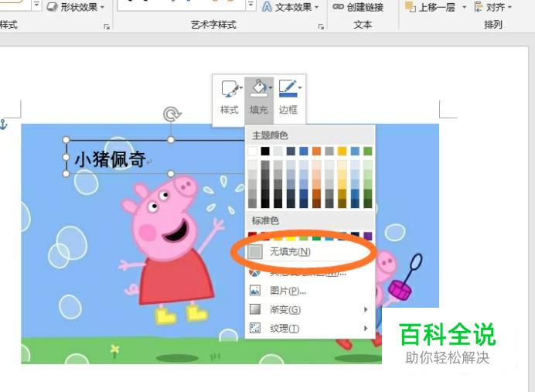The image size is (535, 392).
Task: Click 创建链接 create link button
Action: click(358, 7)
